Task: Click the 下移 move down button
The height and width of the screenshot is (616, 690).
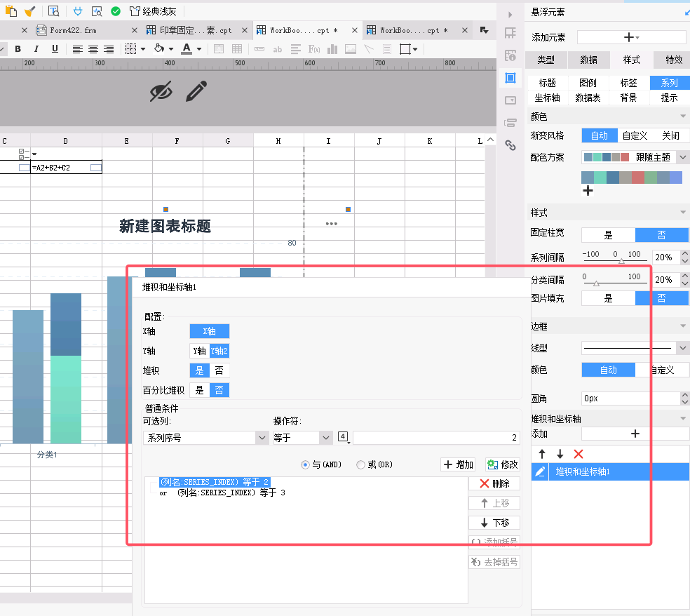Action: 494,523
